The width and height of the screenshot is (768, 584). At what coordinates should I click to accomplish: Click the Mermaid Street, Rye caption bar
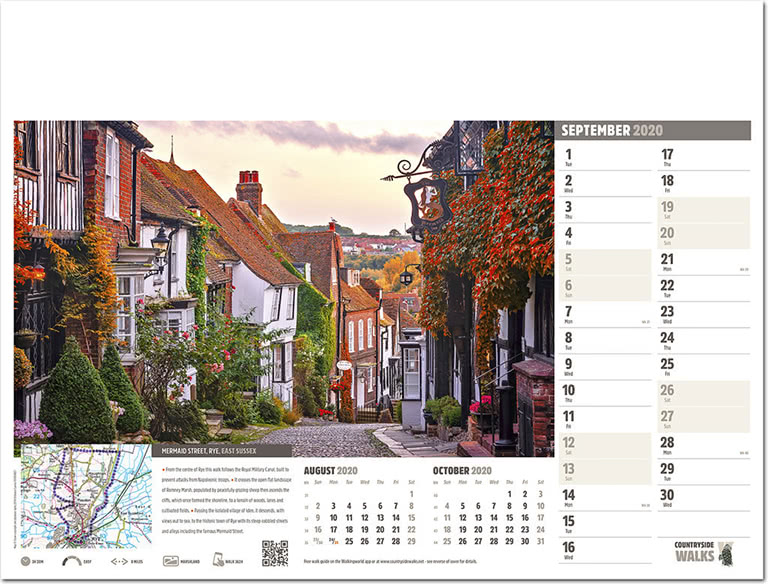click(x=222, y=451)
